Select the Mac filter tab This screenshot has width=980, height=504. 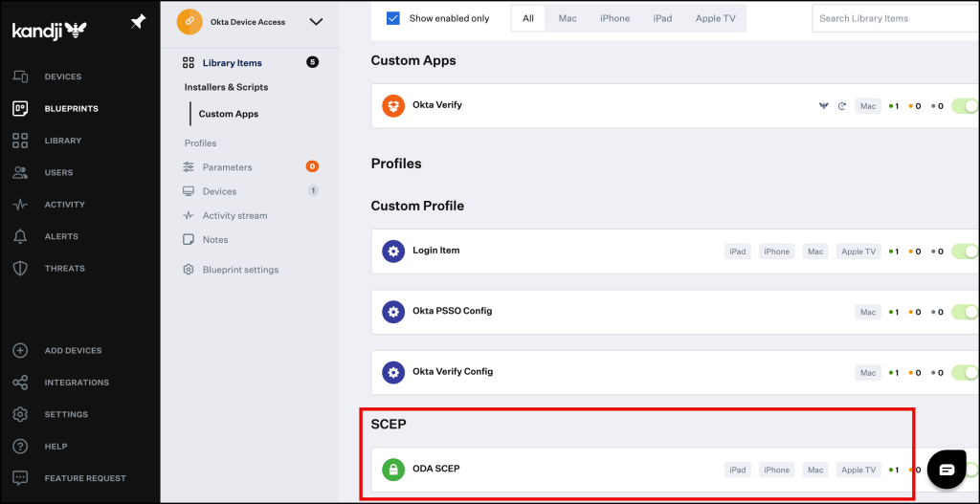[568, 18]
